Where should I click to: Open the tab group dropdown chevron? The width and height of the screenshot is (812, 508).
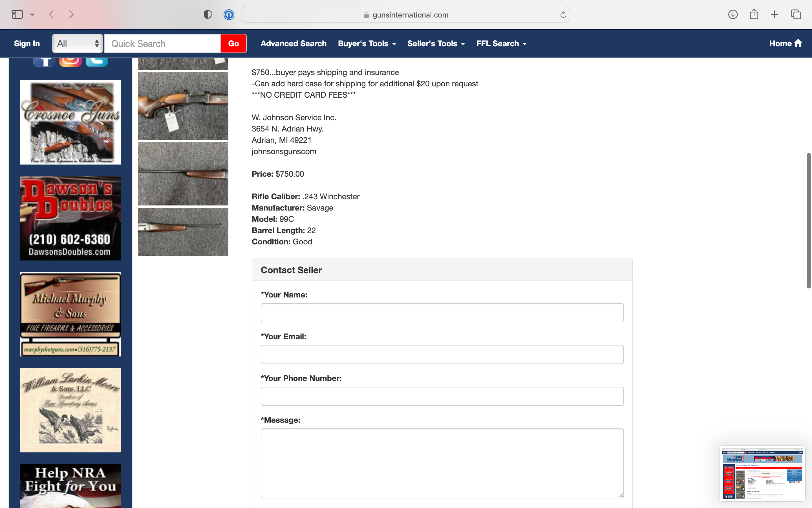click(32, 14)
